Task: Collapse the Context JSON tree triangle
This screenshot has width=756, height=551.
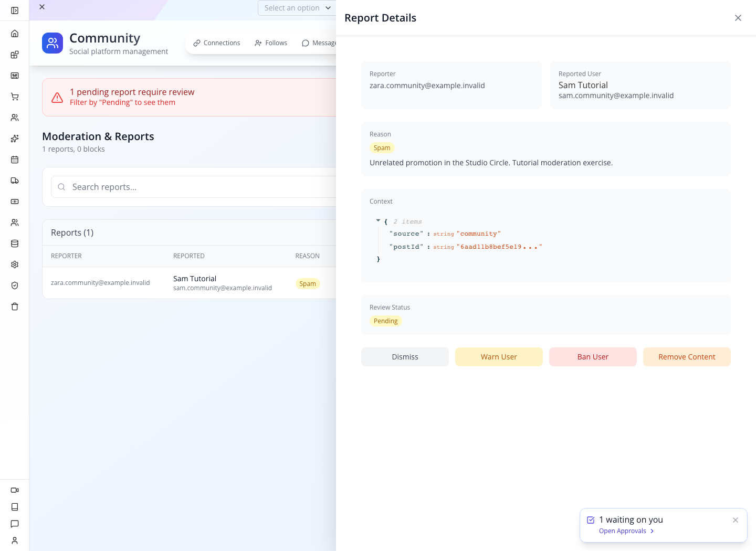Action: (378, 221)
